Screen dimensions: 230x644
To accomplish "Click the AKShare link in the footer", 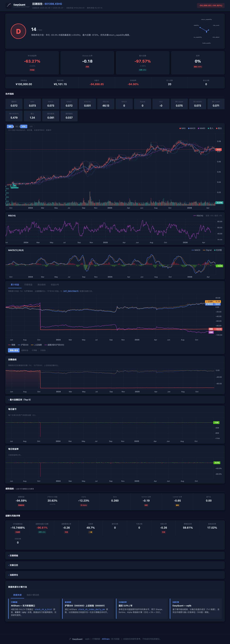I will (x=106, y=639).
